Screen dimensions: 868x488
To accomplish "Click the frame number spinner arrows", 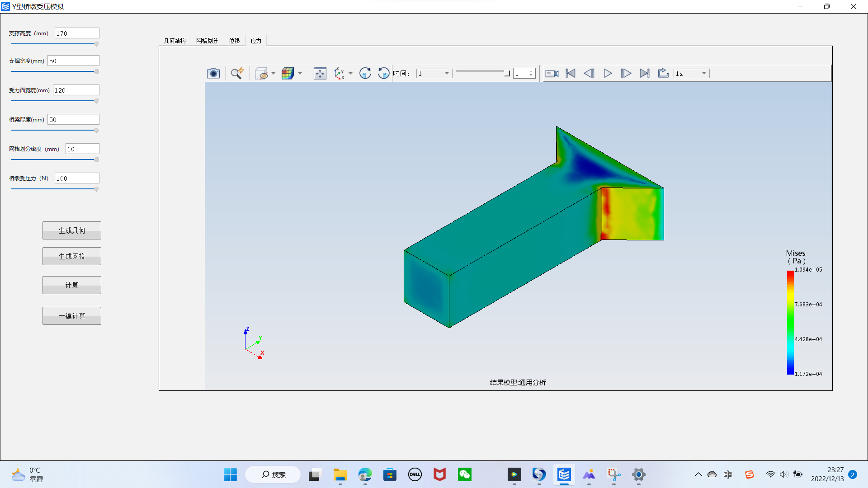I will [x=531, y=73].
